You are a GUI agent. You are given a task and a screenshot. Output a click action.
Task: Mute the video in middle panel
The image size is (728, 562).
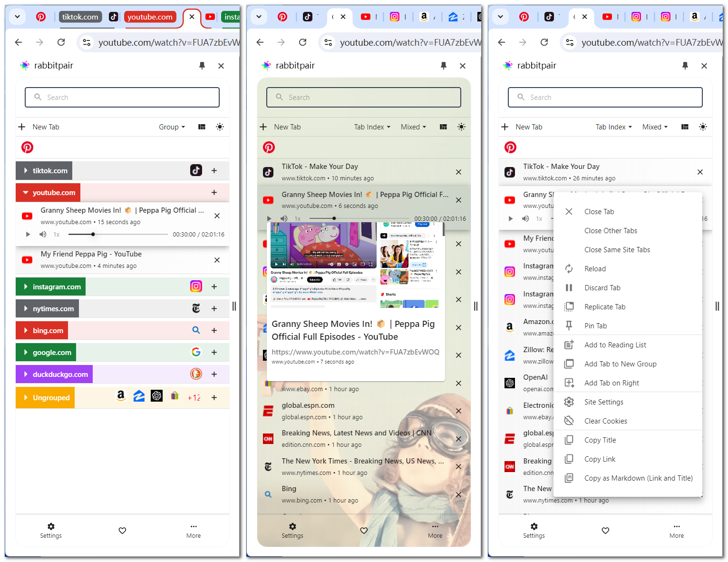(284, 218)
